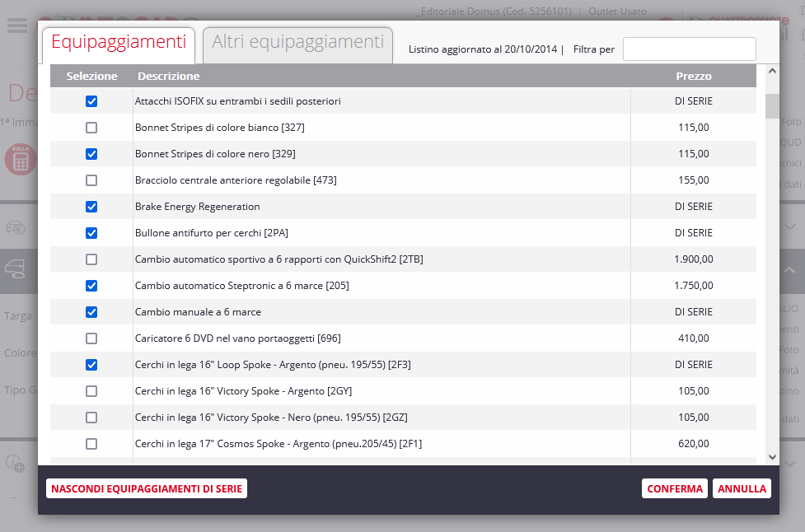Click the car with euro icon
805x532 pixels.
(x=16, y=227)
